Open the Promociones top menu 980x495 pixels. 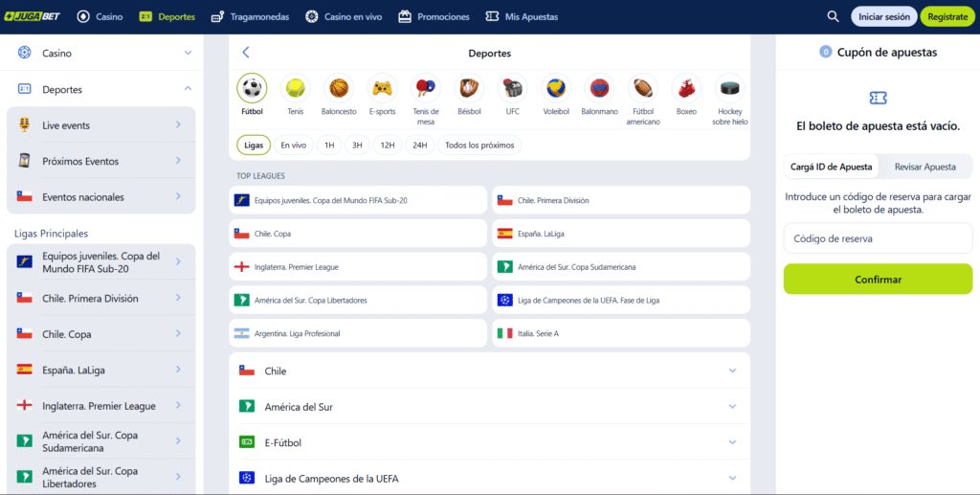click(x=434, y=17)
